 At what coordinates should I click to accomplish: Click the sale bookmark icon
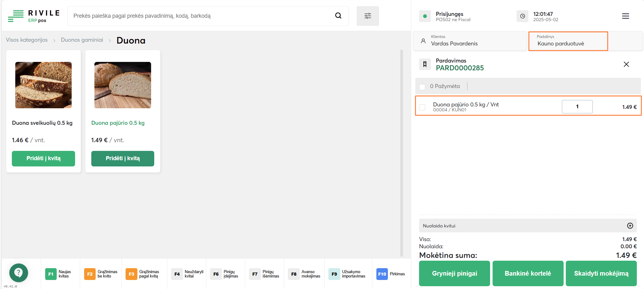coord(425,64)
